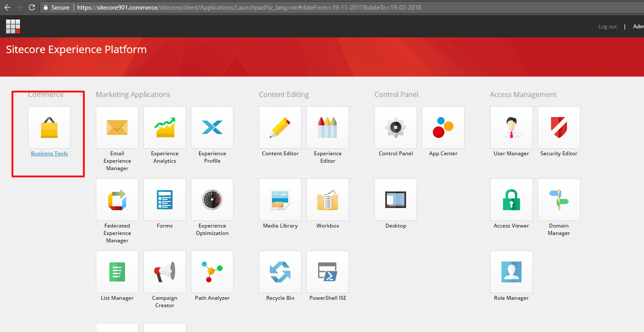Open the Security Editor shield icon
The width and height of the screenshot is (644, 332).
point(559,127)
